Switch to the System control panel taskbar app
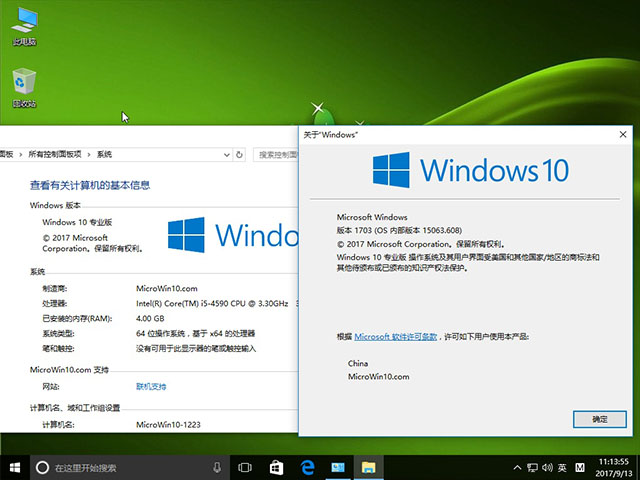Image resolution: width=640 pixels, height=480 pixels. pyautogui.click(x=338, y=467)
